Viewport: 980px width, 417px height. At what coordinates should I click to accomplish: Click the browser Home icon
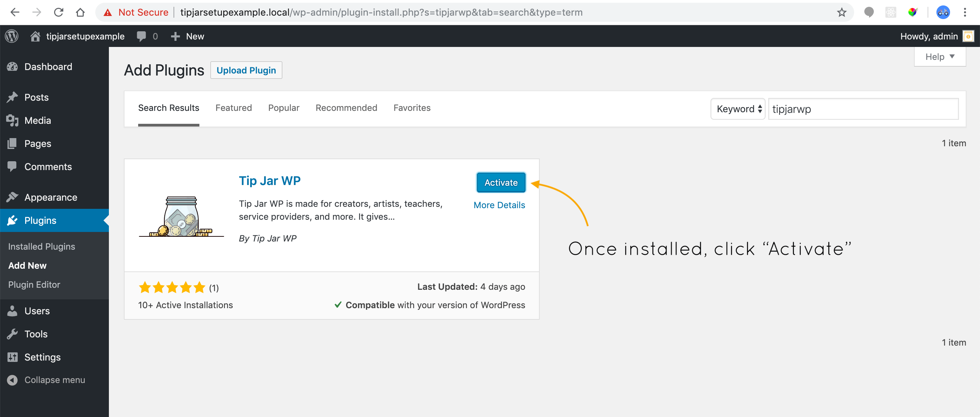pos(80,12)
